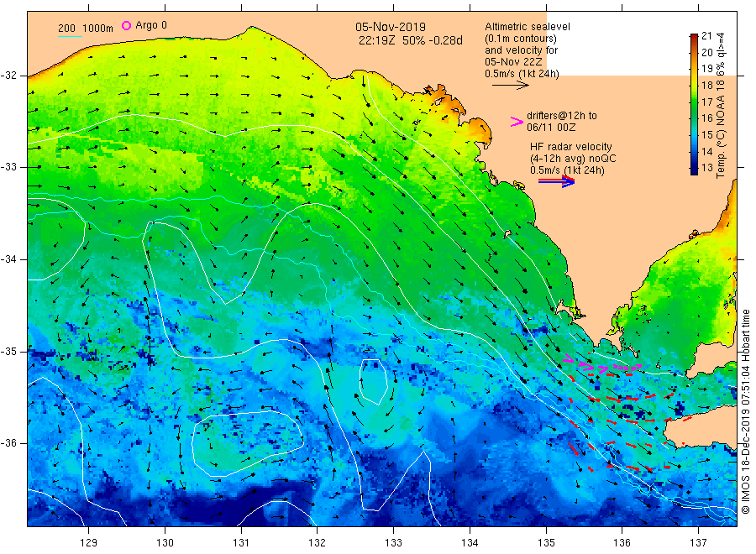Click the '05-Nov-2019' date text
Image resolution: width=756 pixels, height=554 pixels.
pos(391,27)
